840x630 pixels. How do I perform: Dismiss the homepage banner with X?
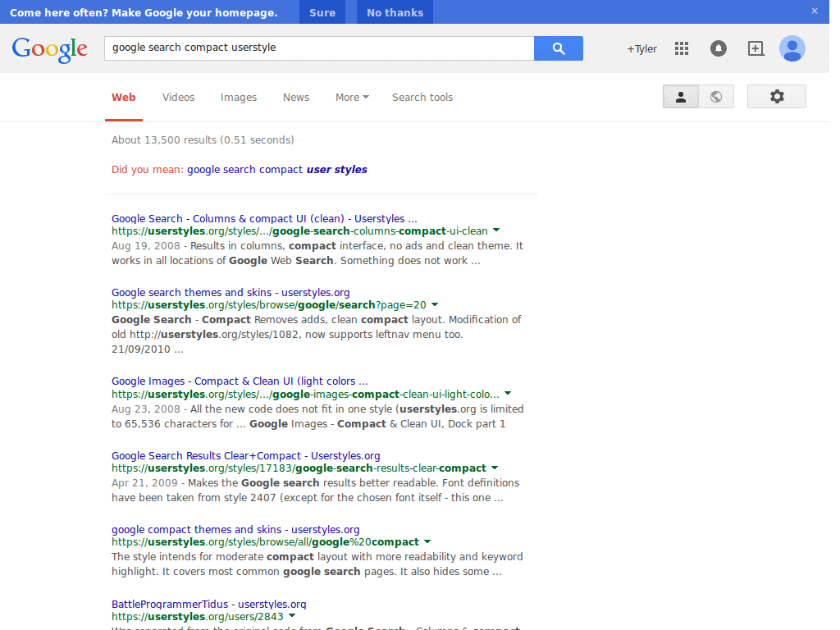click(x=815, y=11)
